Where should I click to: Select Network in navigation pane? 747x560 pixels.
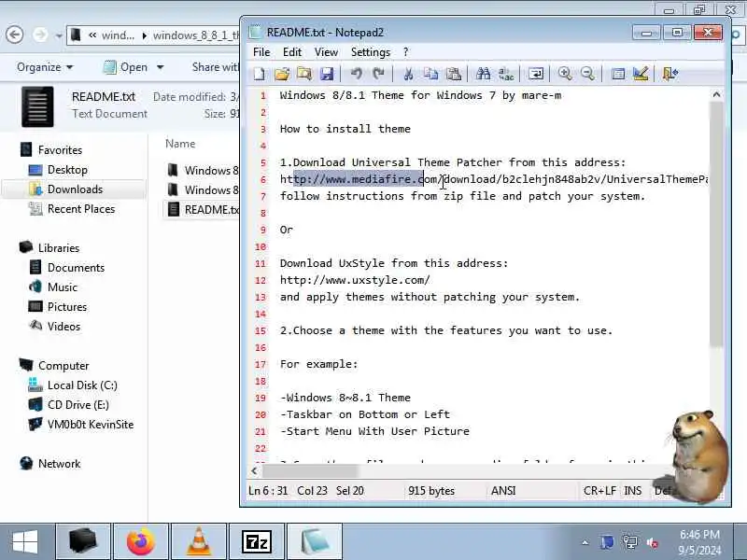click(x=59, y=464)
